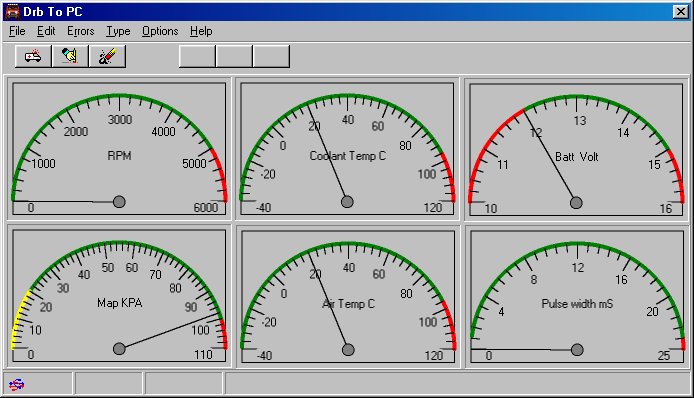Screen dimensions: 694x398
Task: Click the ambulance toolbar icon
Action: [33, 56]
